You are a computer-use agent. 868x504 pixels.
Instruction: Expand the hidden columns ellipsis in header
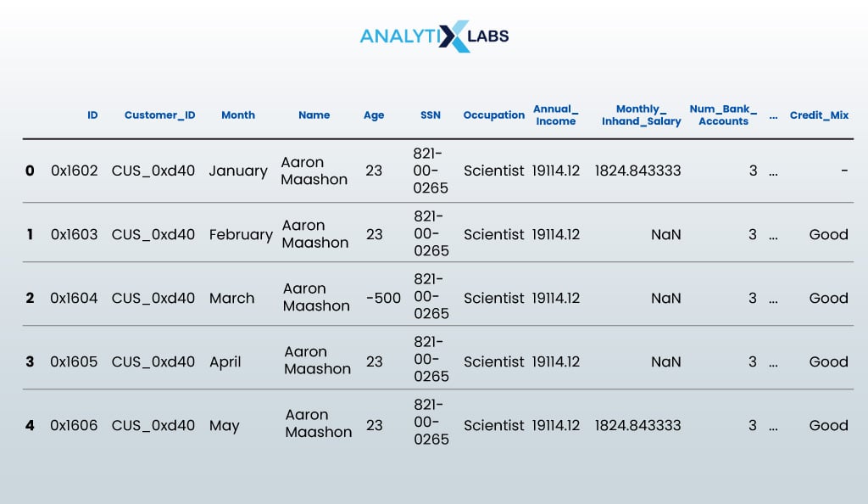pyautogui.click(x=773, y=116)
